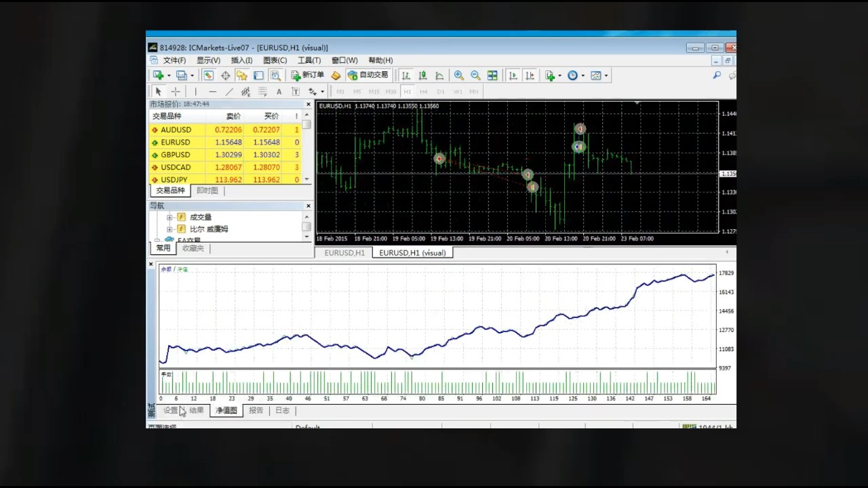Draw a horizontal line tool

point(213,91)
